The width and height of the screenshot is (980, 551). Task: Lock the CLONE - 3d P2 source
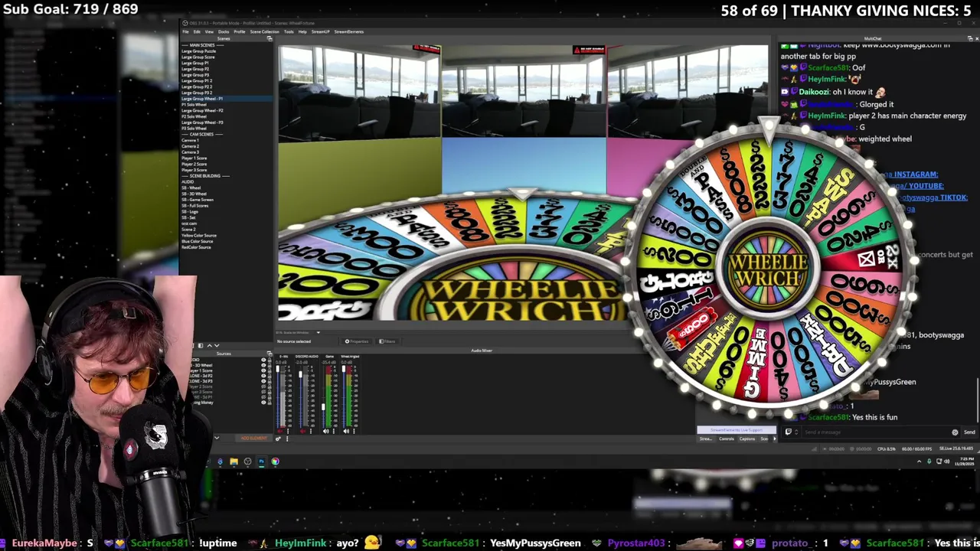(269, 376)
